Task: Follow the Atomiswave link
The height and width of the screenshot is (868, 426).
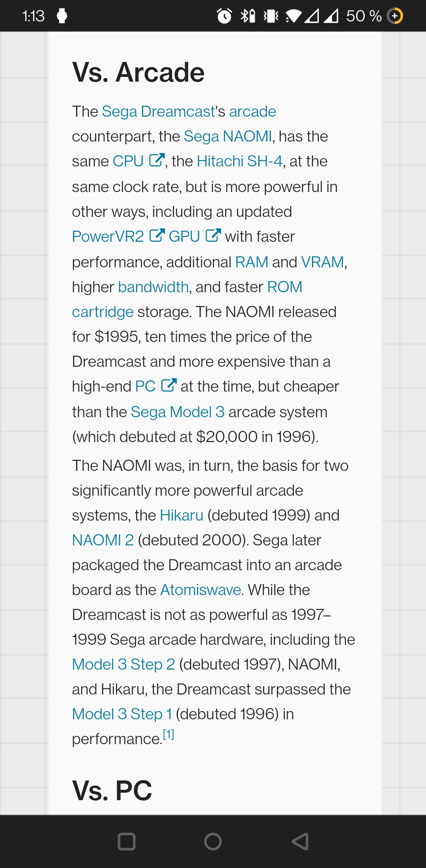Action: coord(201,590)
